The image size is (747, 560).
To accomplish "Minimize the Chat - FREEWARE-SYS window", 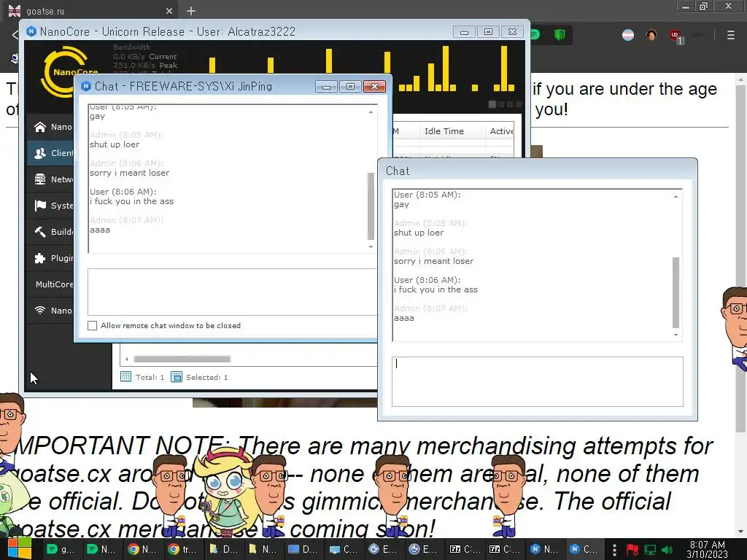I will tap(326, 87).
